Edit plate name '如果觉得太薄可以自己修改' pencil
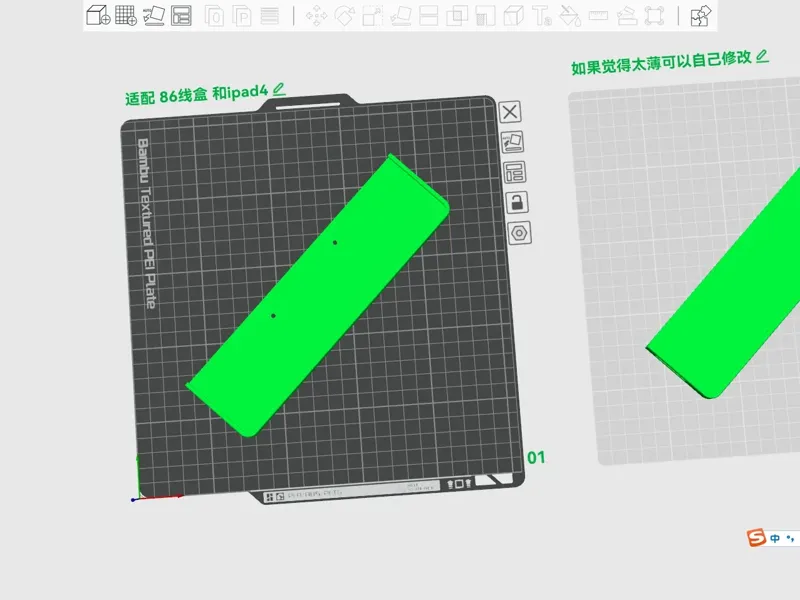 [x=762, y=56]
